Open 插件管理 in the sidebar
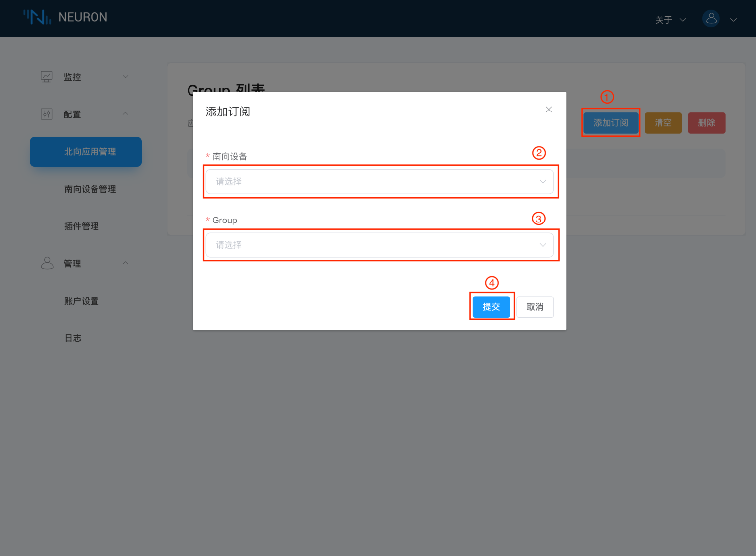Viewport: 756px width, 556px height. (82, 226)
